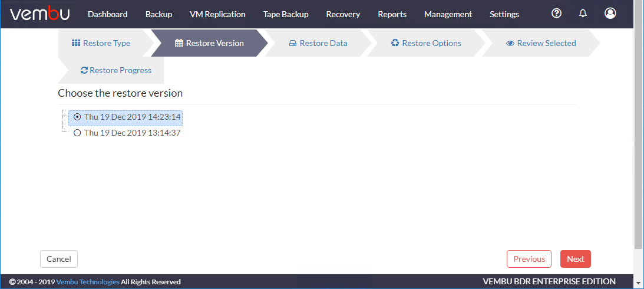The height and width of the screenshot is (289, 644).
Task: Go to the Restore Version step
Action: pyautogui.click(x=210, y=43)
